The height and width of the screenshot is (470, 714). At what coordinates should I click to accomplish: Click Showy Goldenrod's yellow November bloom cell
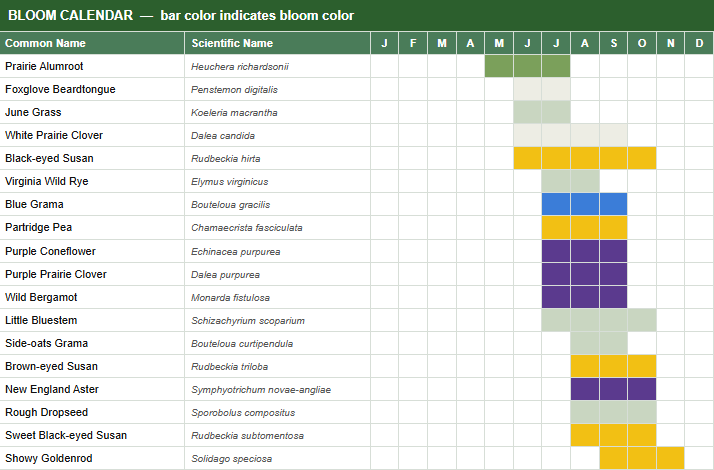[x=670, y=458]
